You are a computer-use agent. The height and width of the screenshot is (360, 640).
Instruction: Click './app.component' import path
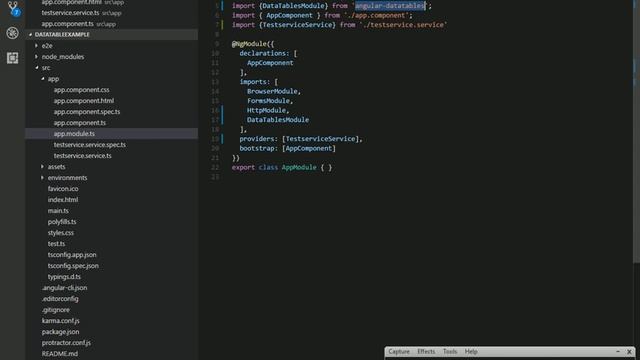tap(376, 16)
